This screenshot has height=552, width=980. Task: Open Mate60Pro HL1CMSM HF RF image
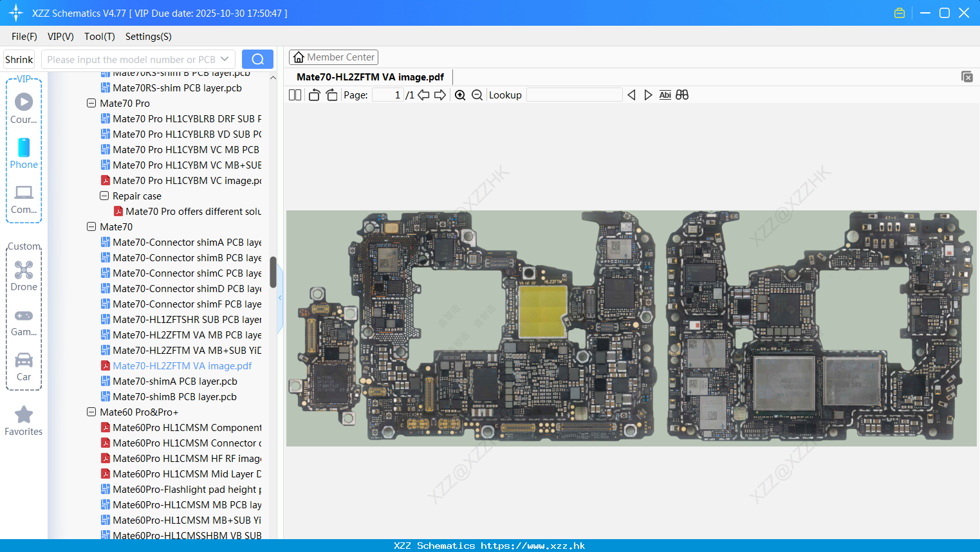click(181, 459)
